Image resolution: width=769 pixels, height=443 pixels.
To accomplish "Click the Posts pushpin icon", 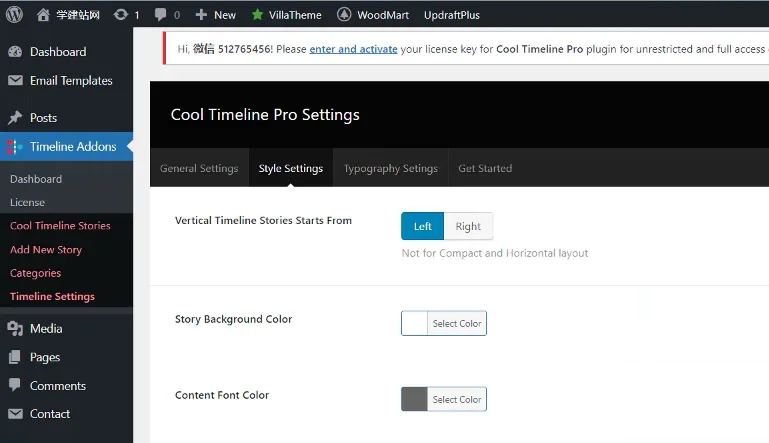I will [x=15, y=117].
